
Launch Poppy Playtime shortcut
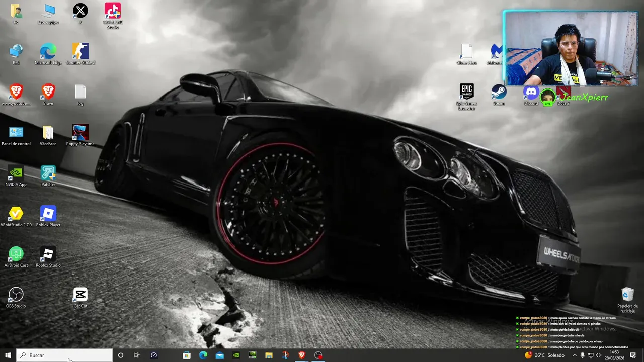tap(80, 136)
